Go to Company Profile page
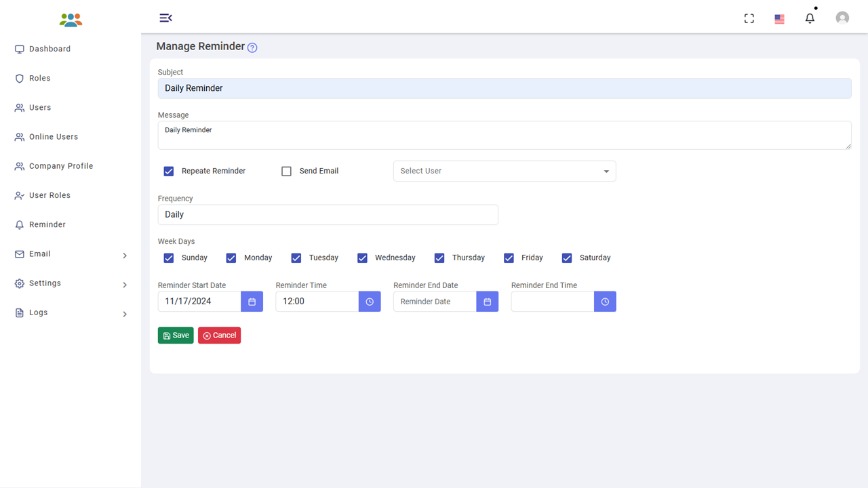This screenshot has width=868, height=488. [61, 166]
